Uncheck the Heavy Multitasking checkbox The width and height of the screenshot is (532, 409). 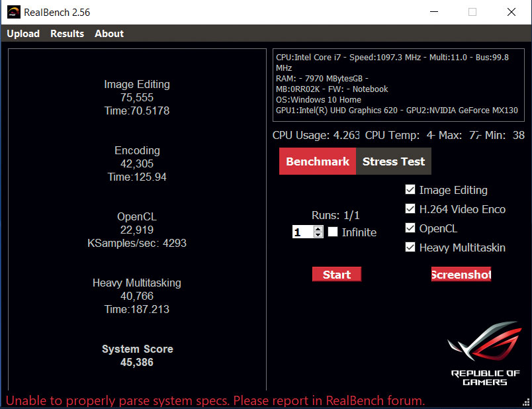click(x=410, y=247)
